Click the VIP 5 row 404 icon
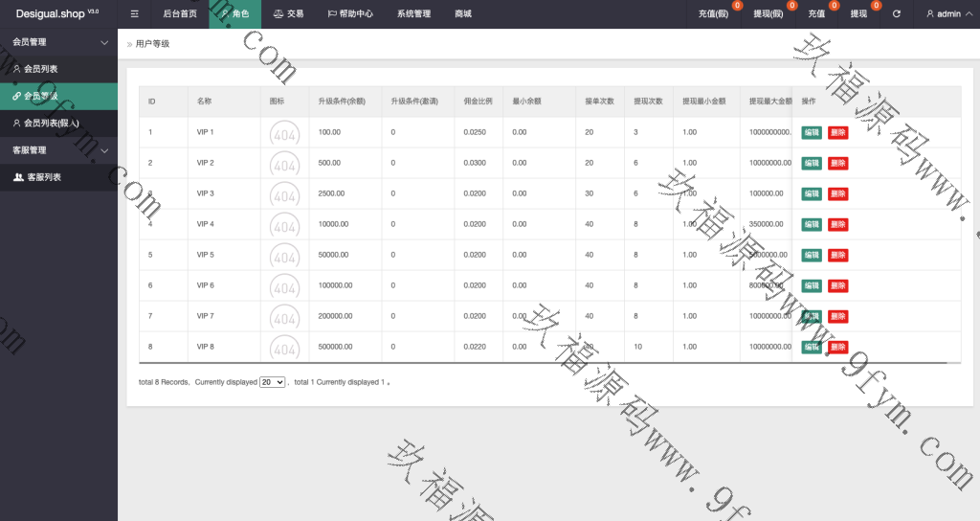This screenshot has width=980, height=521. (x=284, y=256)
